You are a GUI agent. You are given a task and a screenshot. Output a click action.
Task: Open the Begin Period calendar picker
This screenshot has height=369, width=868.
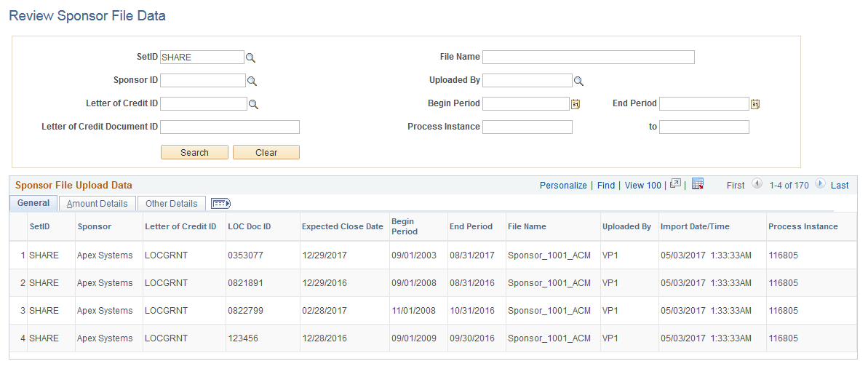pos(576,104)
